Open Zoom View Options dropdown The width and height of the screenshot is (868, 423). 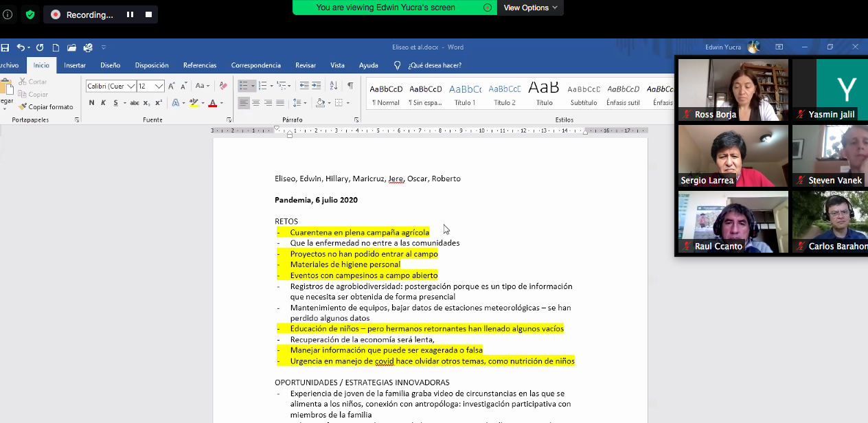(530, 8)
